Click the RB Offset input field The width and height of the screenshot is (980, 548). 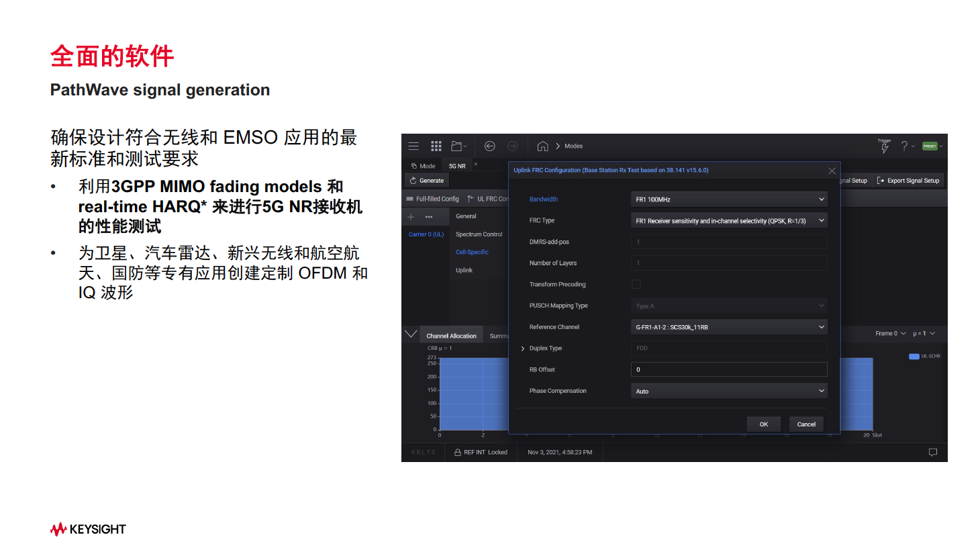[728, 369]
